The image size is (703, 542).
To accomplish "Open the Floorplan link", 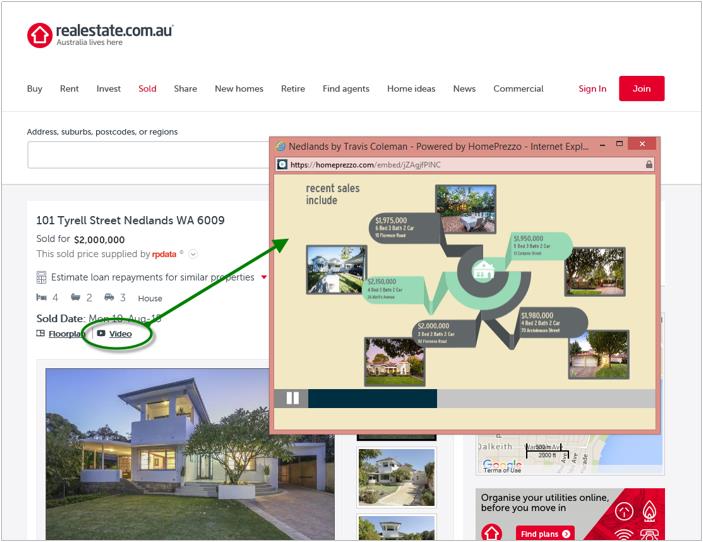I will 66,334.
